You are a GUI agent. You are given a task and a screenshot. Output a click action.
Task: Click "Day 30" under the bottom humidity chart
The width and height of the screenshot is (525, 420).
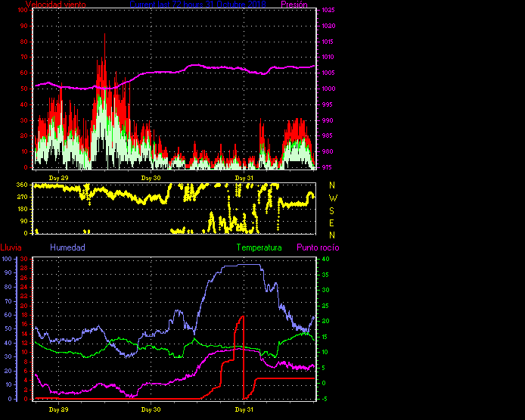tap(151, 409)
